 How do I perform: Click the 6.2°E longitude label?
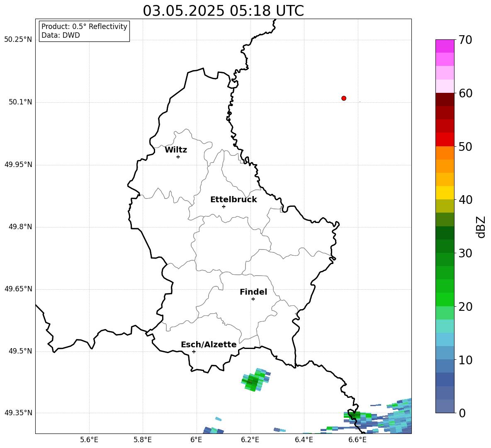(250, 440)
